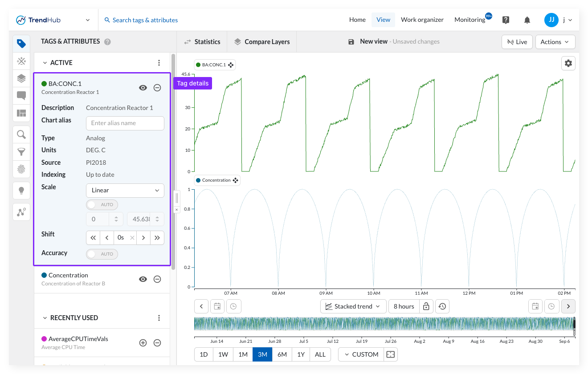Toggle the Accuracy AUTO switch
This screenshot has height=374, width=588.
[102, 254]
